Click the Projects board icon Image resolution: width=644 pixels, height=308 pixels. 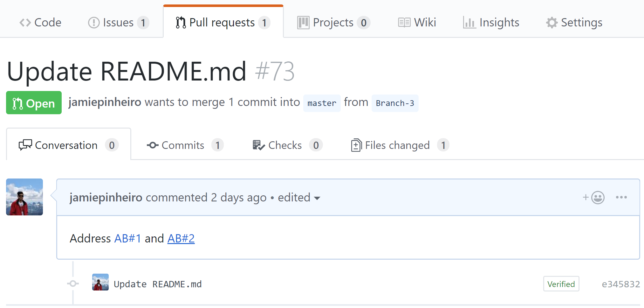(303, 22)
